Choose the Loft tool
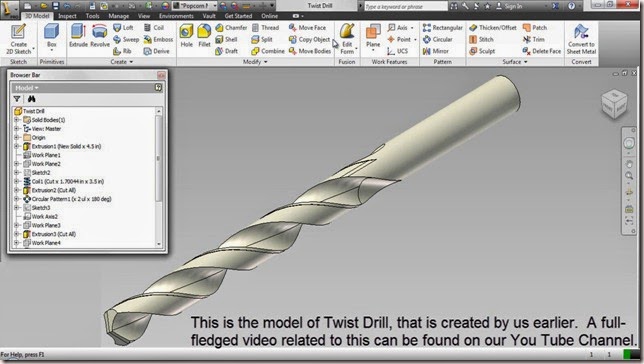 [x=123, y=28]
